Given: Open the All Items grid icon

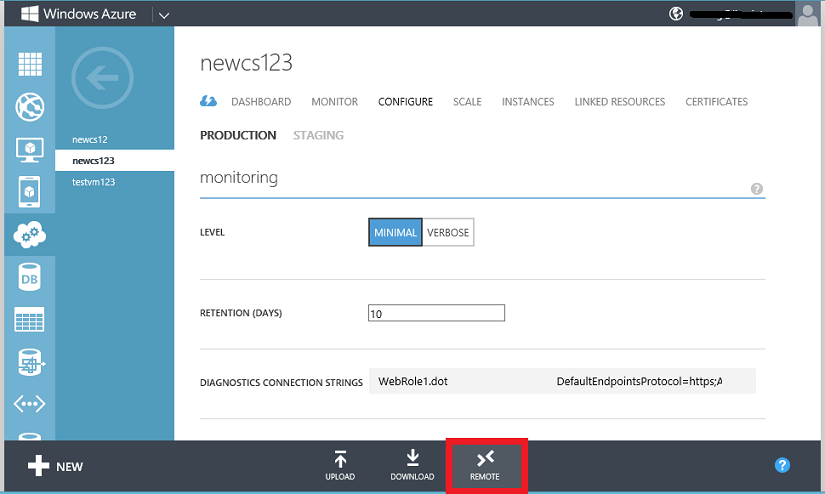Looking at the screenshot, I should pos(30,64).
